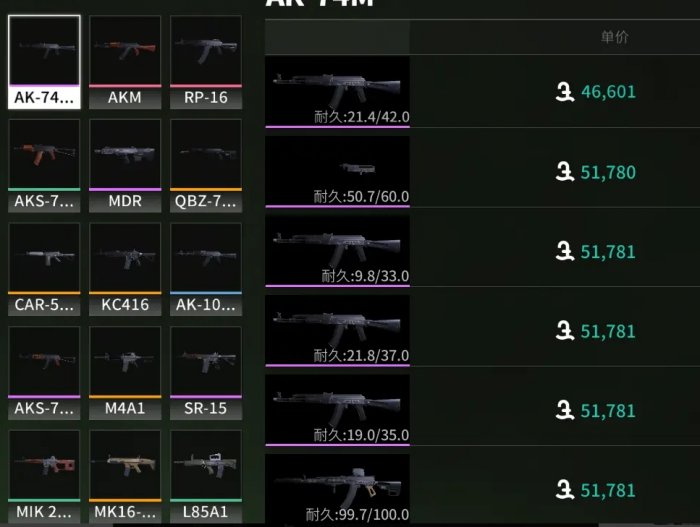Choose the RP-16 weapon tile

pos(206,62)
